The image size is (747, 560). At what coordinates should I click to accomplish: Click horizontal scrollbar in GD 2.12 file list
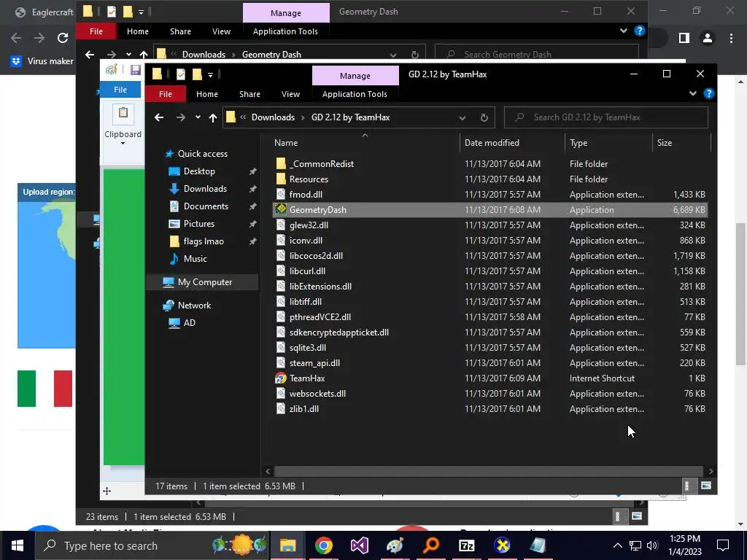pos(489,471)
